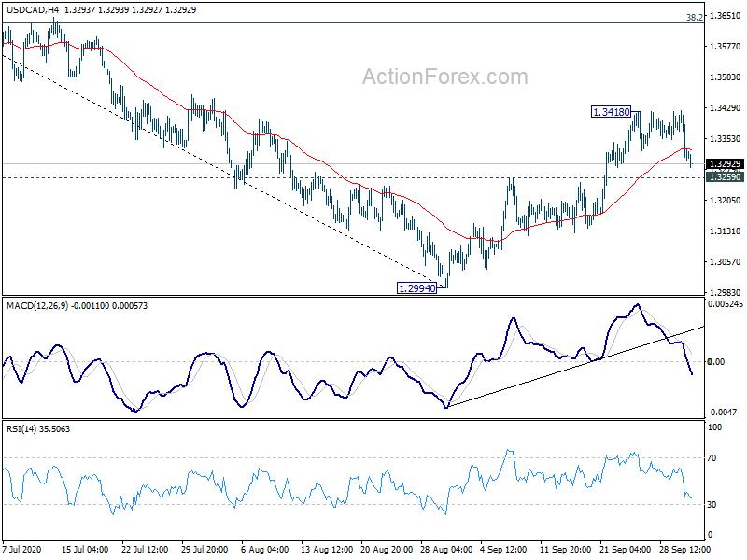This screenshot has width=747, height=560.
Task: Click the 11 Sep 20:00 time label
Action: (566, 549)
